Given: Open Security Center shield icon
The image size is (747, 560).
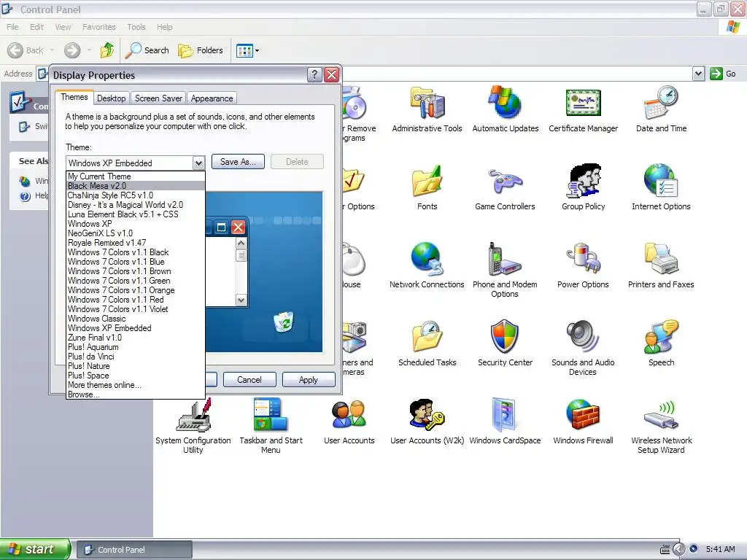Looking at the screenshot, I should (505, 337).
